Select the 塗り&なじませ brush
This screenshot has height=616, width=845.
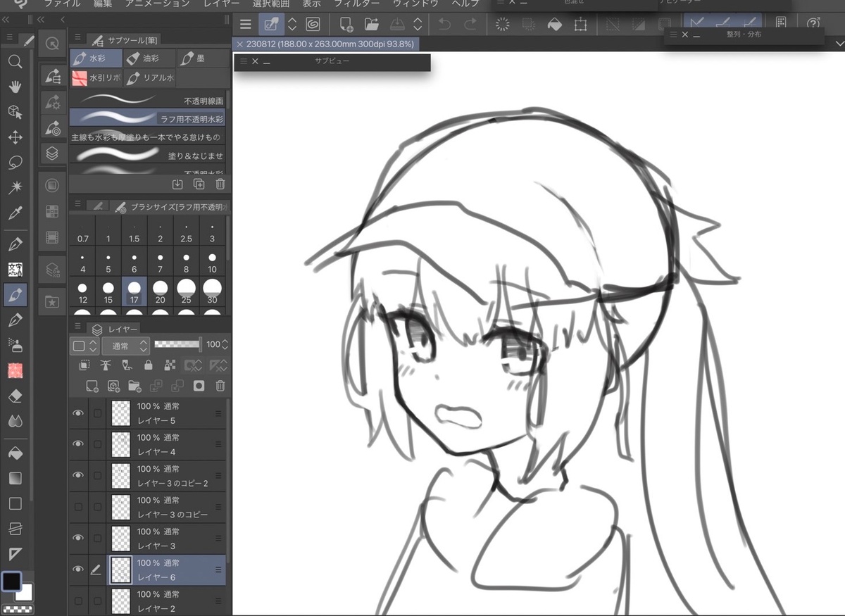click(x=148, y=154)
